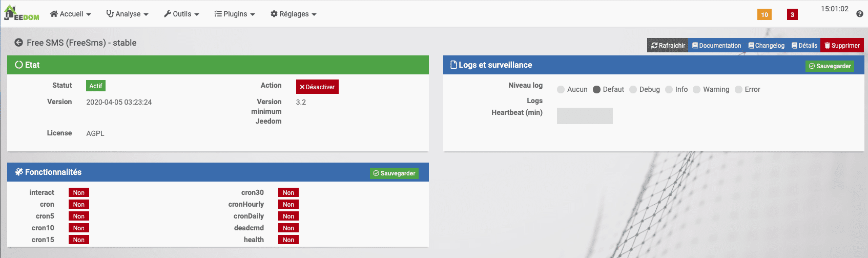Click the Non label for cron15
This screenshot has width=868, height=258.
79,240
